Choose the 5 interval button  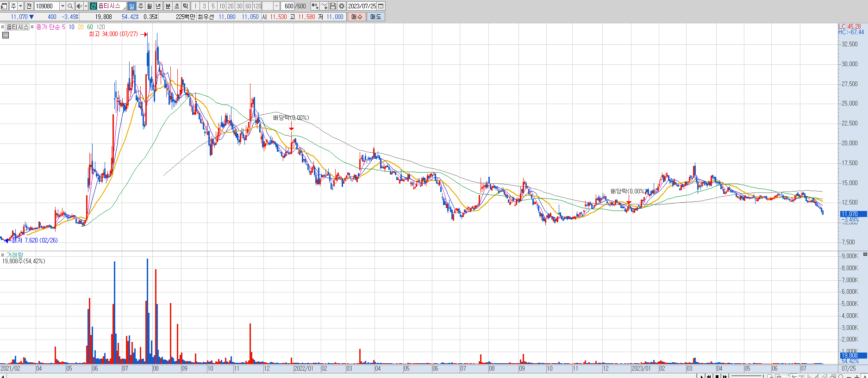[213, 6]
